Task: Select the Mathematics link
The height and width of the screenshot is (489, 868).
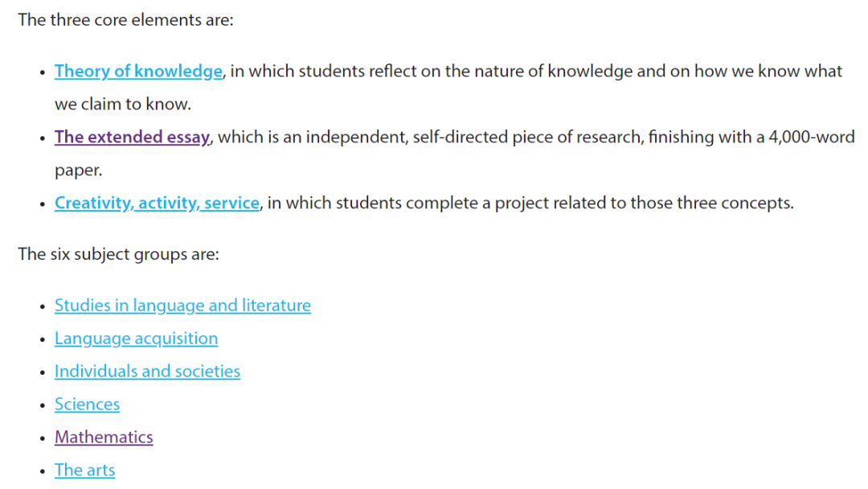Action: pos(104,437)
